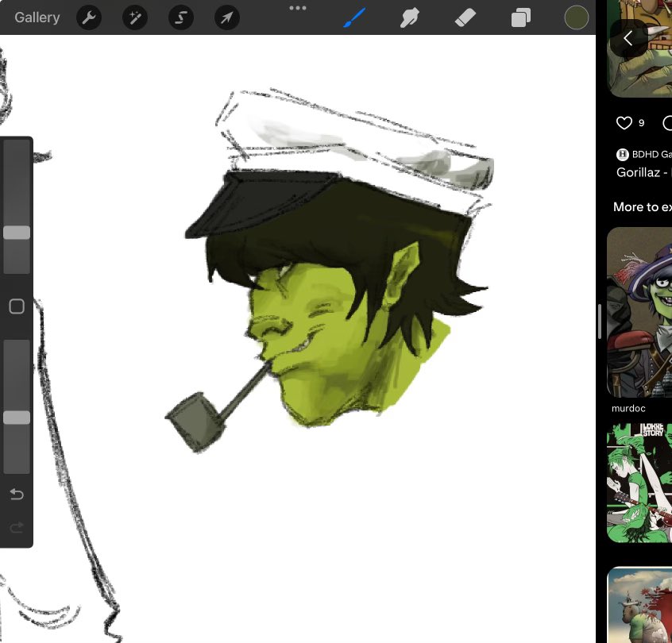Open the Layers panel

[x=521, y=18]
